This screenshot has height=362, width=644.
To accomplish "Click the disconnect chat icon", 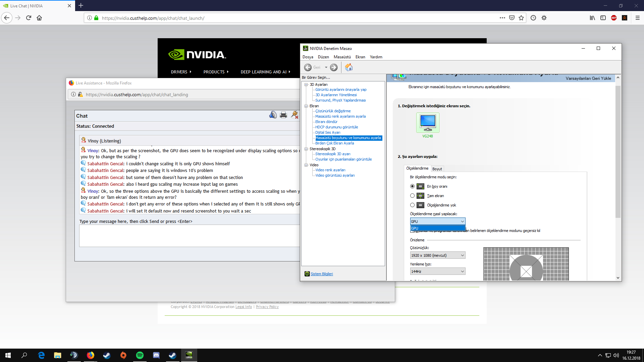I will (294, 115).
